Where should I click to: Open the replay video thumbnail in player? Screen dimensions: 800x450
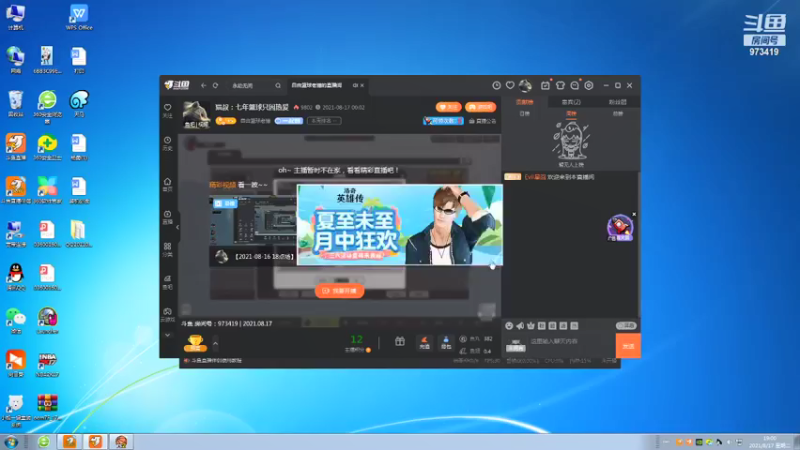tap(253, 221)
